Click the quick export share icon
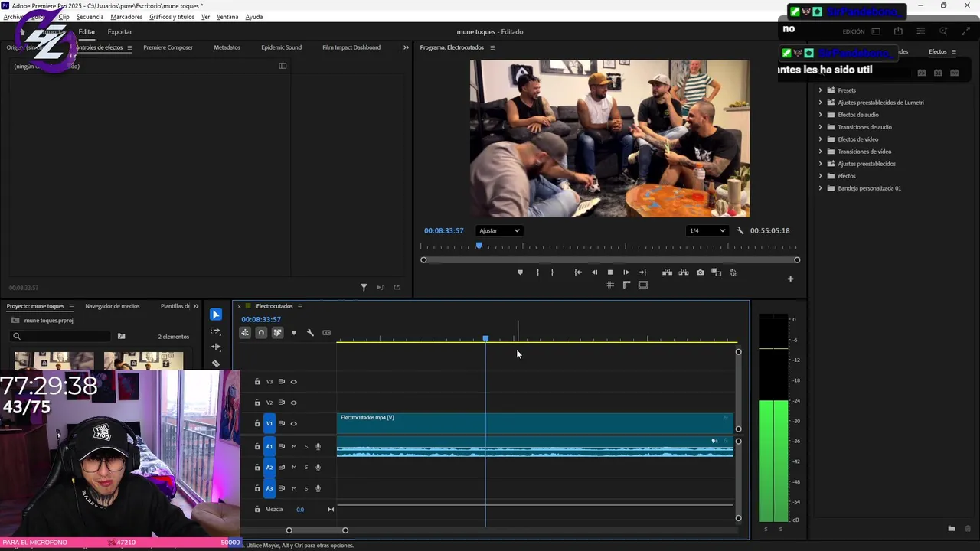980x551 pixels. [x=898, y=31]
